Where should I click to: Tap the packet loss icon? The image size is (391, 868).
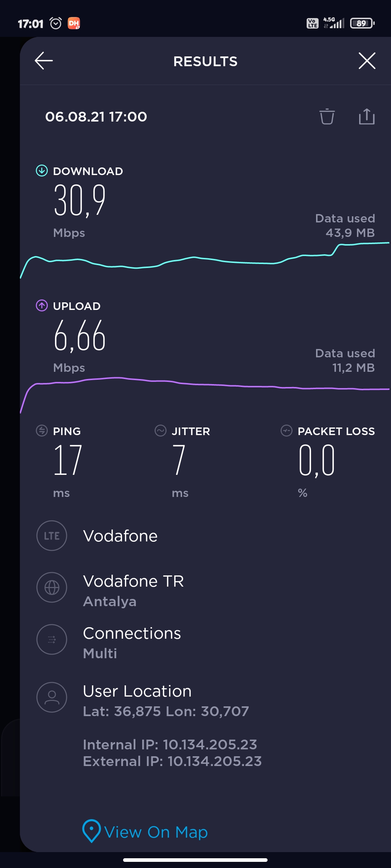(x=286, y=431)
